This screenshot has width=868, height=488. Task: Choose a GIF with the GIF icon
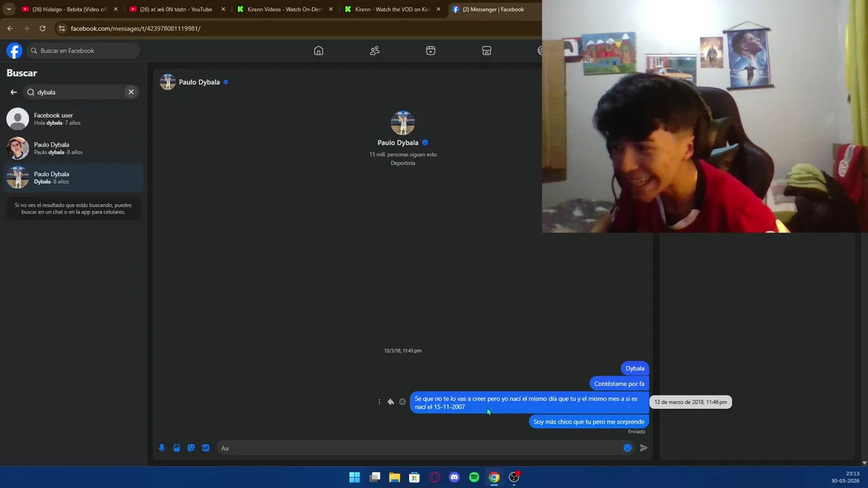pos(205,448)
